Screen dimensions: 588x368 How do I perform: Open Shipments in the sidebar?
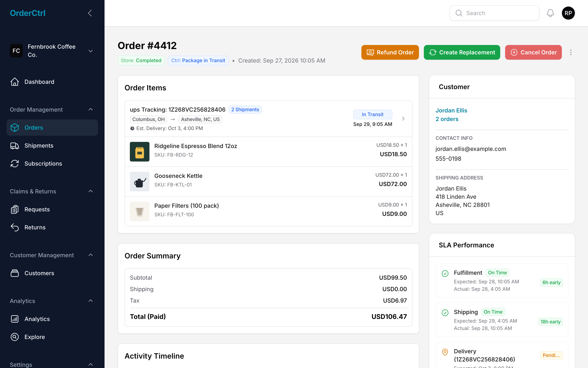click(52, 146)
